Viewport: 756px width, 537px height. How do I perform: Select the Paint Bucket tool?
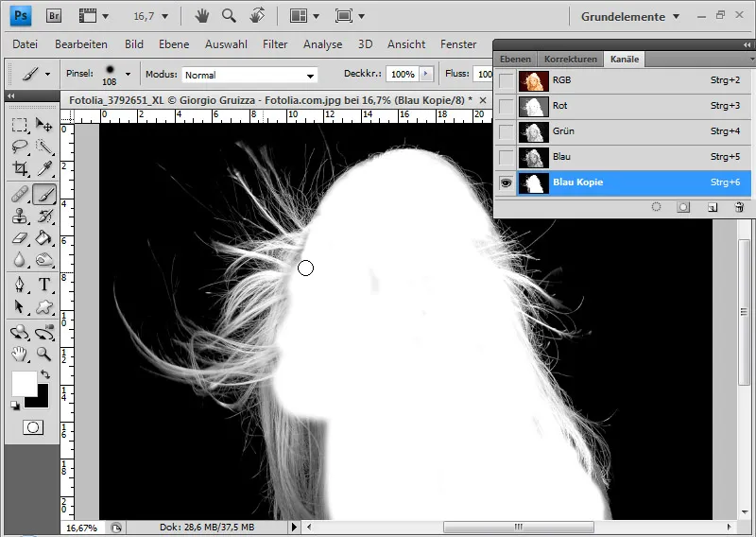tap(43, 238)
